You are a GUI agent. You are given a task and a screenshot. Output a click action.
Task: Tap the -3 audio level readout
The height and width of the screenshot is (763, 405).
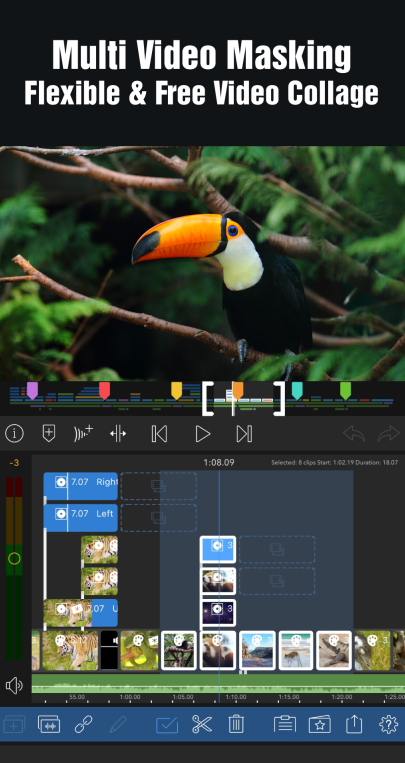coord(14,462)
